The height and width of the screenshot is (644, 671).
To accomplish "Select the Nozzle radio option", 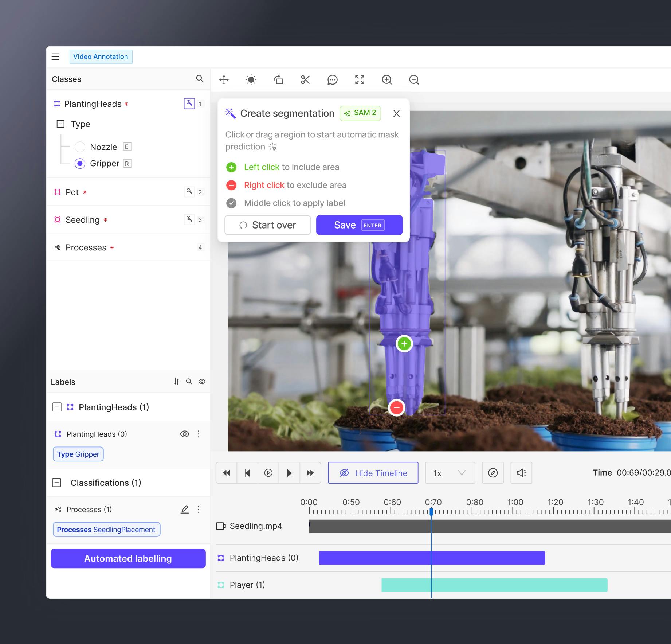I will (80, 147).
